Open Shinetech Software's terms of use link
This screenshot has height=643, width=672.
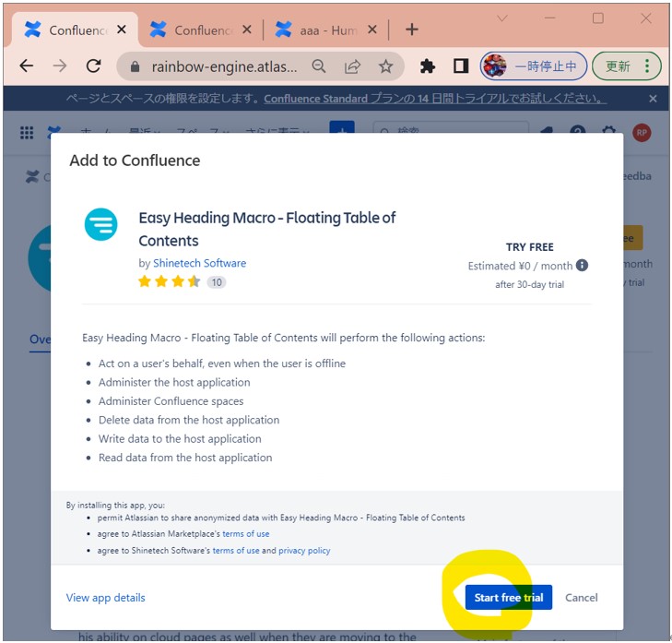[x=236, y=551]
